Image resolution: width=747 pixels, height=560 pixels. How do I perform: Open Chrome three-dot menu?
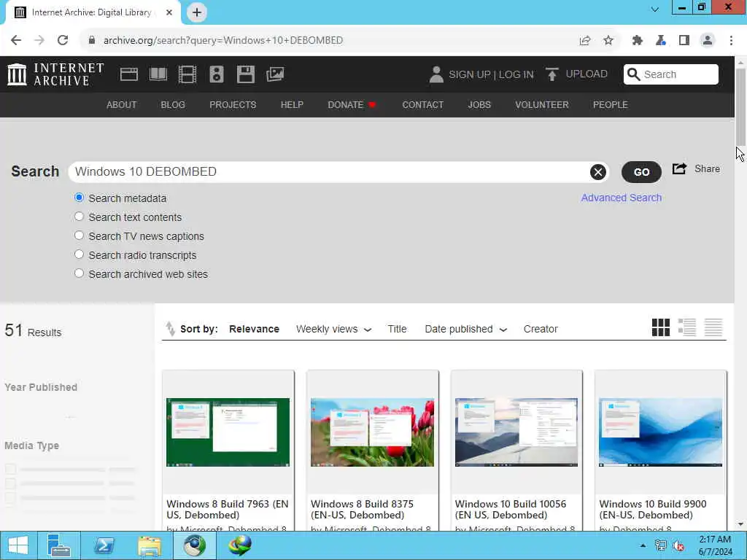[731, 40]
